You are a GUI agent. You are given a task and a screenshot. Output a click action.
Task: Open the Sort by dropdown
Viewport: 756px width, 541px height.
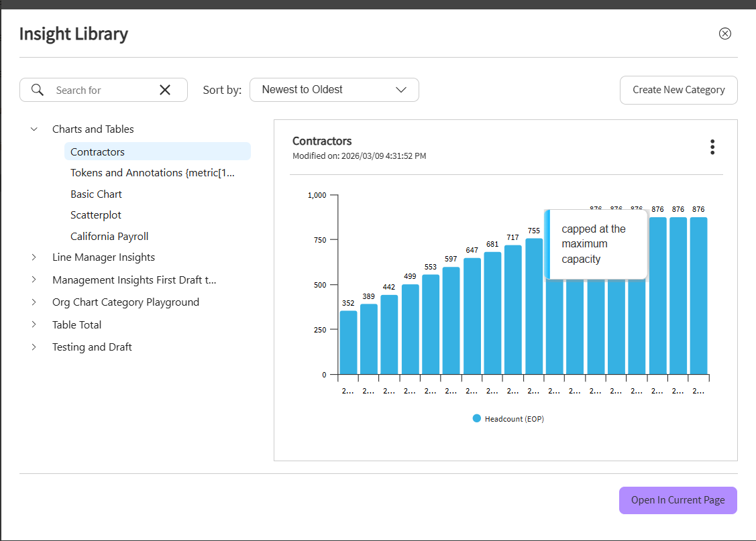[x=334, y=90]
